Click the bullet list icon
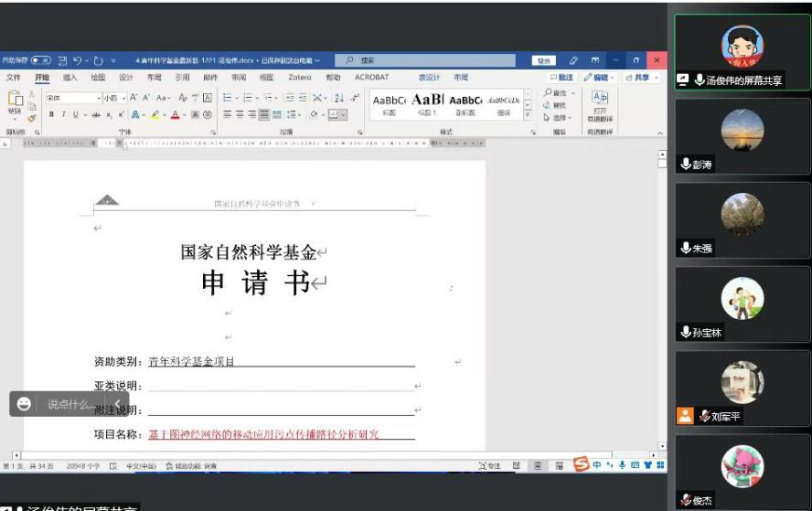This screenshot has height=511, width=812. [x=227, y=98]
